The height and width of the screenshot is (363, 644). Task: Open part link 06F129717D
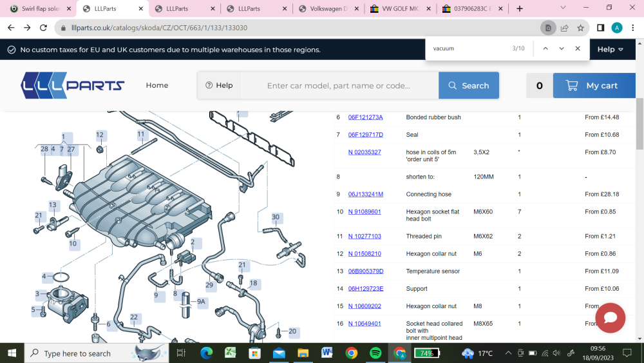pyautogui.click(x=366, y=135)
